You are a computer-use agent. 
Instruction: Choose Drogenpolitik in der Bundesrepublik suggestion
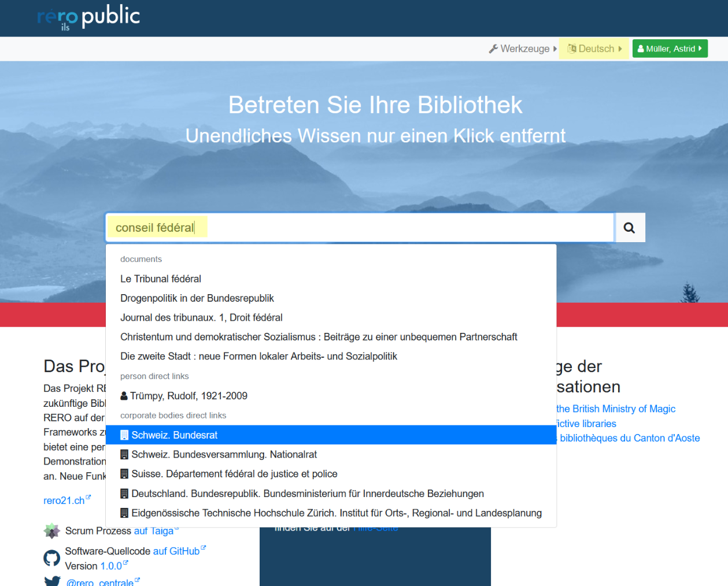[197, 298]
